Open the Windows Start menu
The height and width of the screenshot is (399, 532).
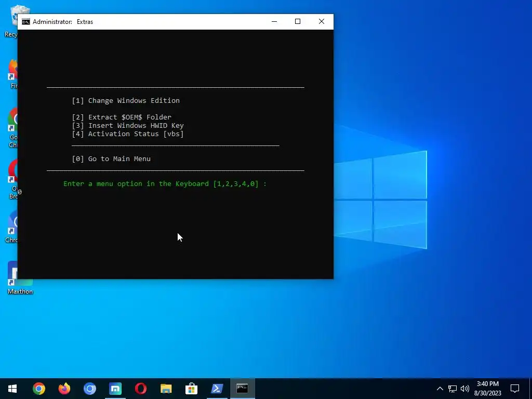pyautogui.click(x=12, y=389)
